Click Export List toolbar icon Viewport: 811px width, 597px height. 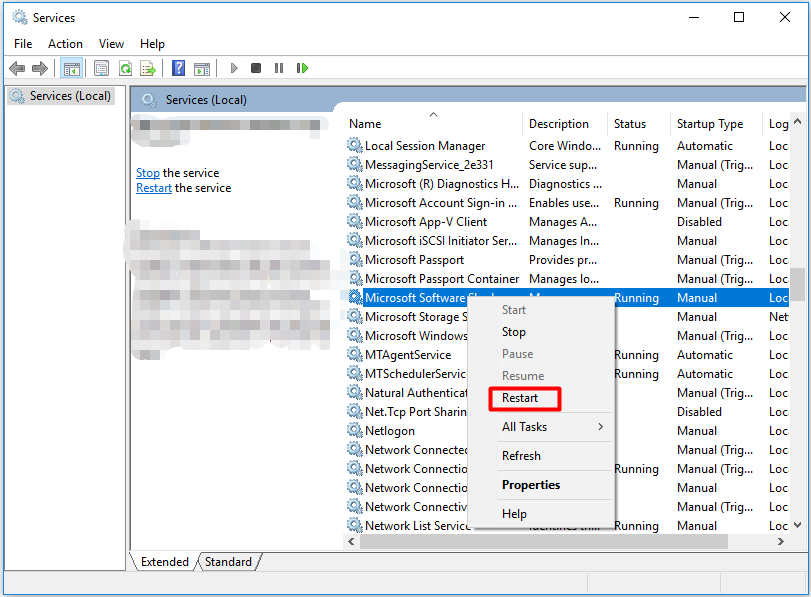[x=148, y=68]
